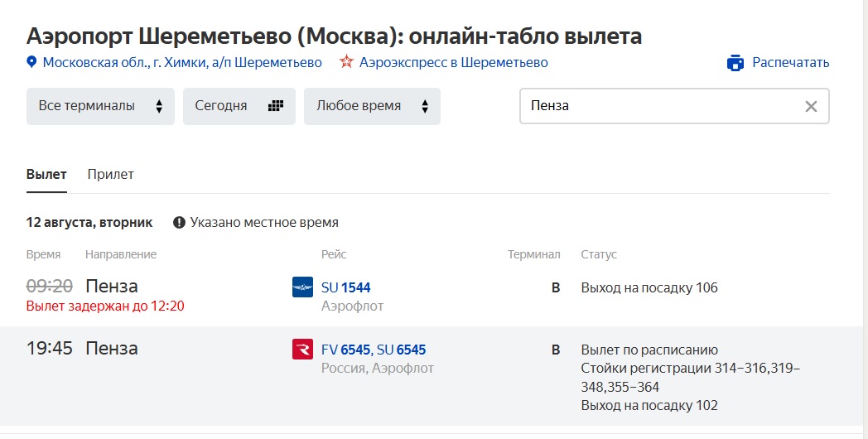868x439 pixels.
Task: Click the Aeroflot airline logo
Action: (302, 287)
